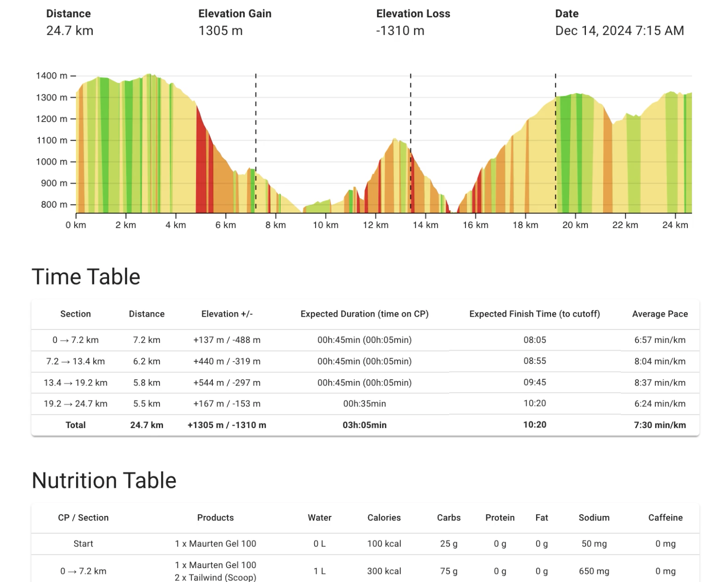Click the Average Pace column header

coord(660,314)
